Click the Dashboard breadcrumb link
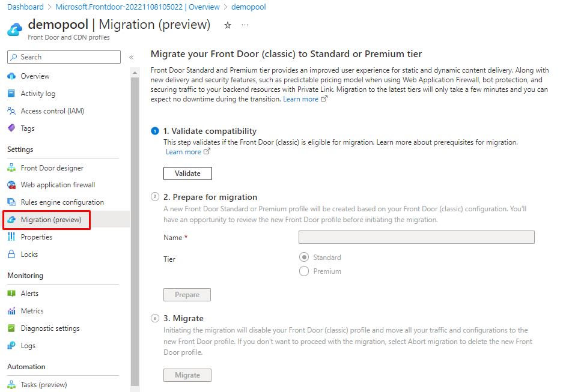578x392 pixels. (x=25, y=7)
